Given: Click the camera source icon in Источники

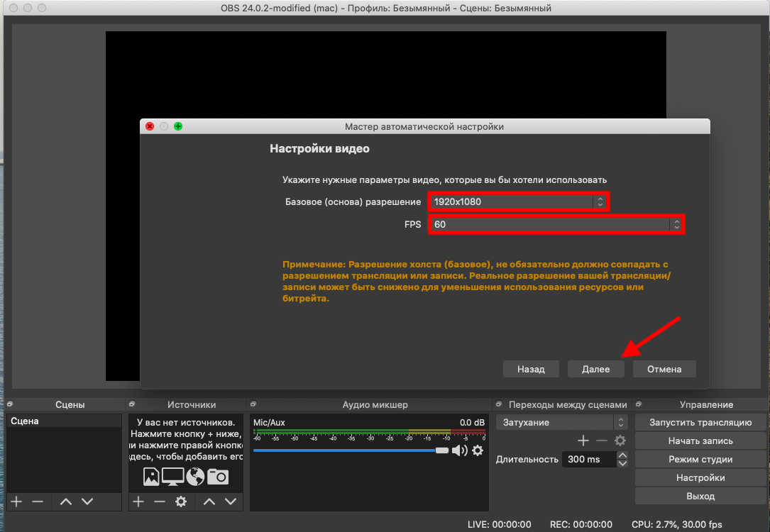Looking at the screenshot, I should pyautogui.click(x=218, y=477).
